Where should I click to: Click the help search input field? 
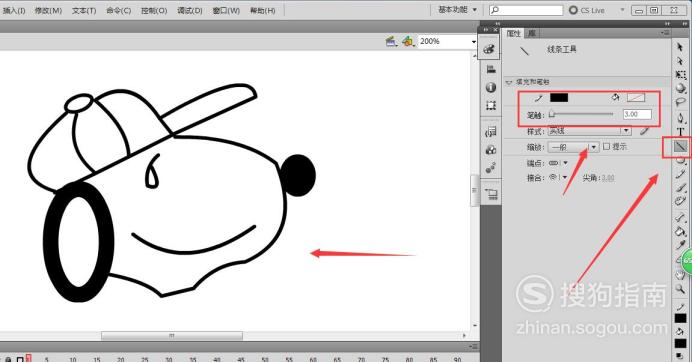(x=526, y=10)
